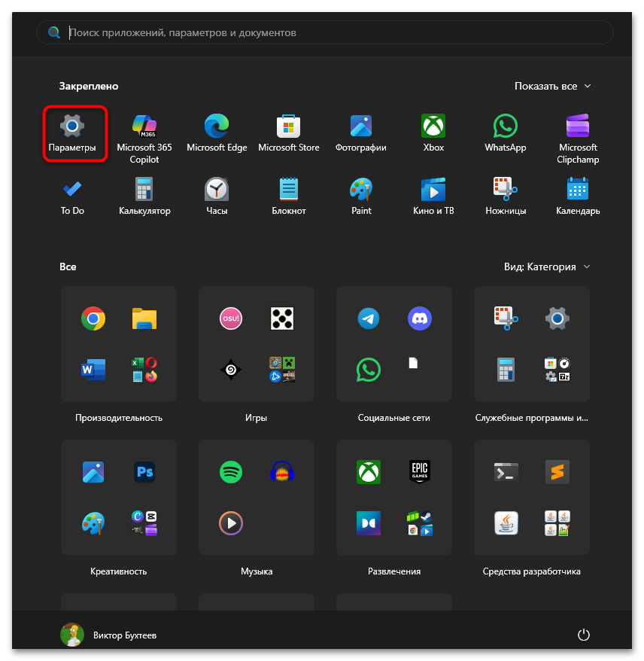This screenshot has height=661, width=644.
Task: Open Фотографии pinned app
Action: (361, 133)
